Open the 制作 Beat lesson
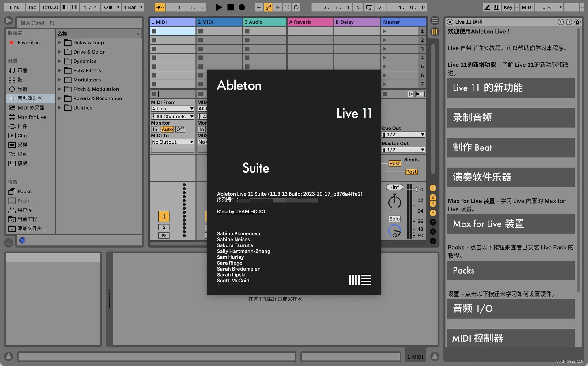 click(x=511, y=148)
